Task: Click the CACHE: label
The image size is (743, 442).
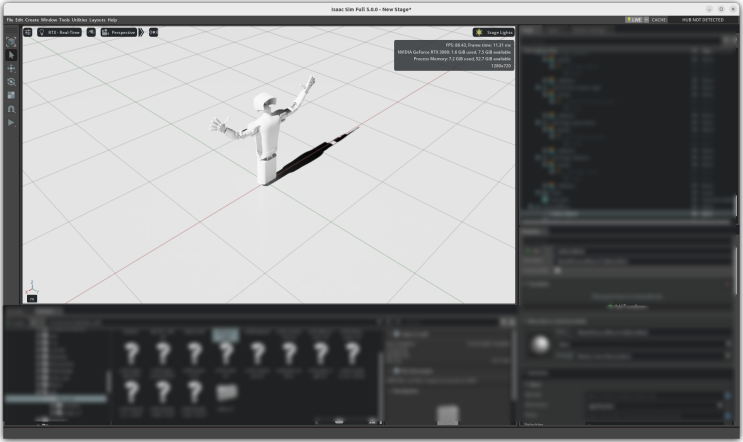Action: pyautogui.click(x=659, y=20)
